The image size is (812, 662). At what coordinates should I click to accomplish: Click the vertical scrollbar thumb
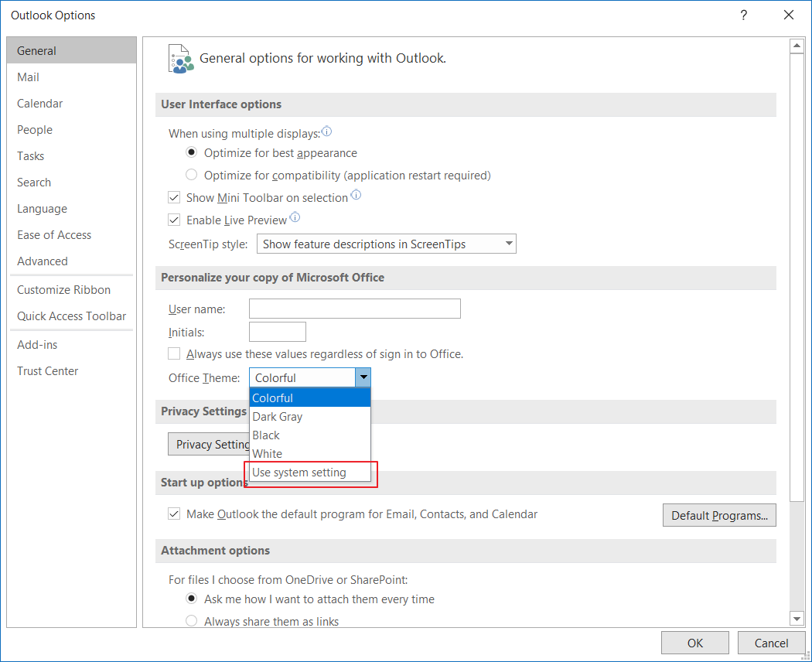click(797, 277)
